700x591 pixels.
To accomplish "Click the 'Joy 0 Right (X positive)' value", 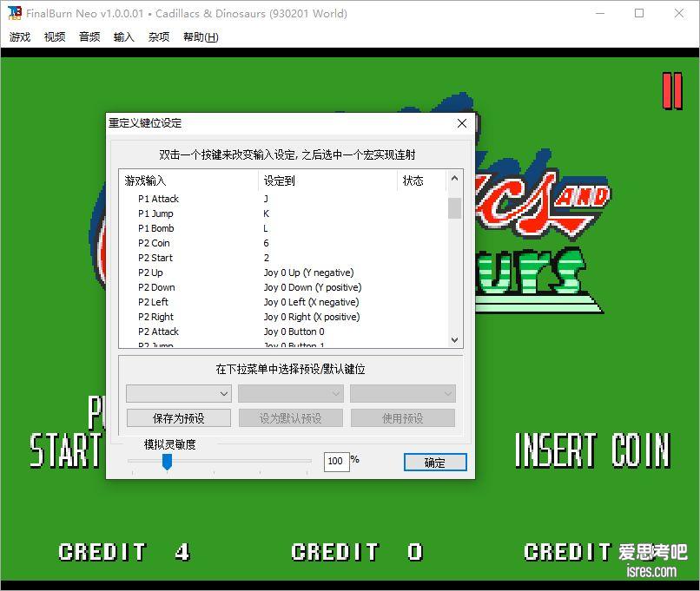I will coord(312,317).
